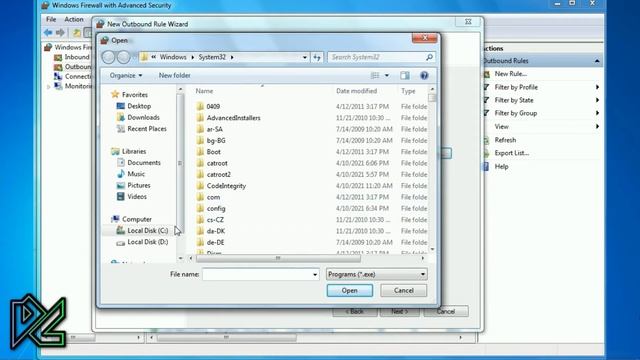Open the Programs (*.exe) file type dropdown
Screen dimensions: 640x360
click(x=377, y=275)
